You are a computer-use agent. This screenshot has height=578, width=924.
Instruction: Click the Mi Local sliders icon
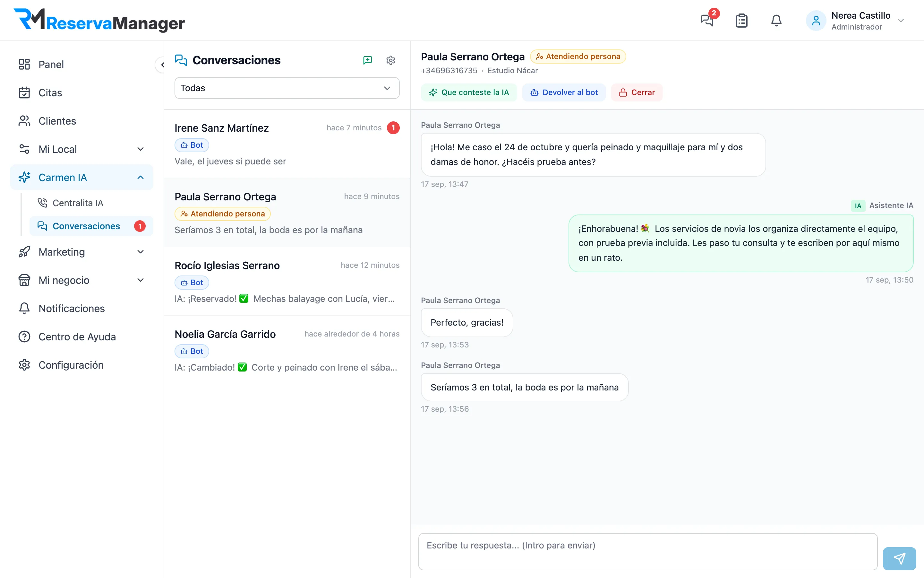(x=24, y=149)
